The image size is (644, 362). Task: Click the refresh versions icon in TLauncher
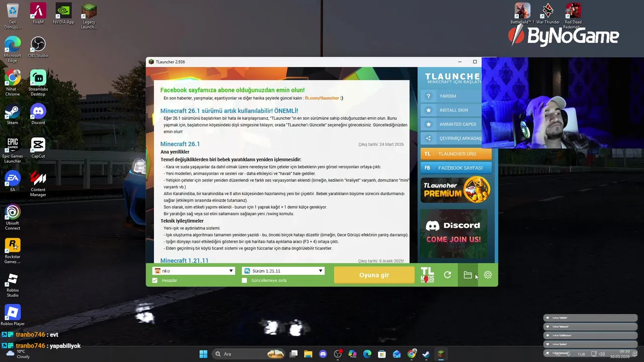(447, 275)
